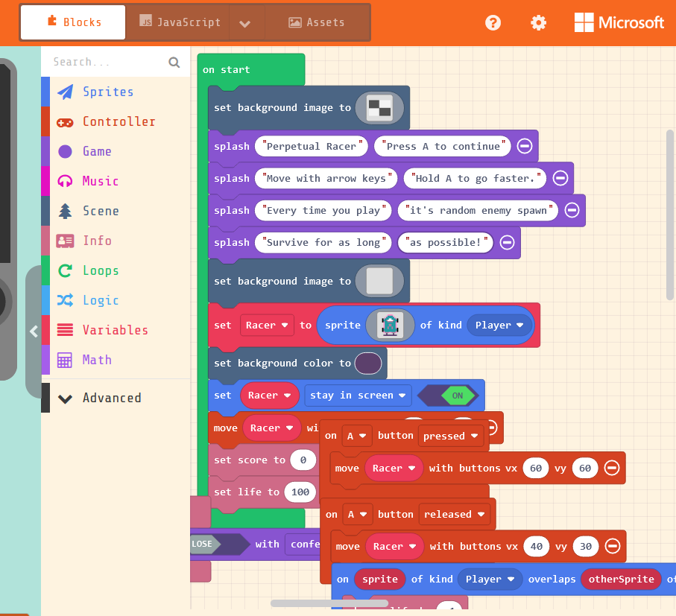676x616 pixels.
Task: Open the Info block category
Action: (116, 241)
